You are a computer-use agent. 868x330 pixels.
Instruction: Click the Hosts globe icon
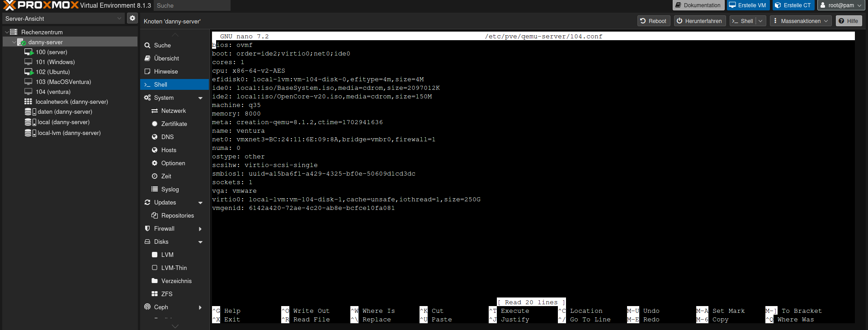click(155, 150)
